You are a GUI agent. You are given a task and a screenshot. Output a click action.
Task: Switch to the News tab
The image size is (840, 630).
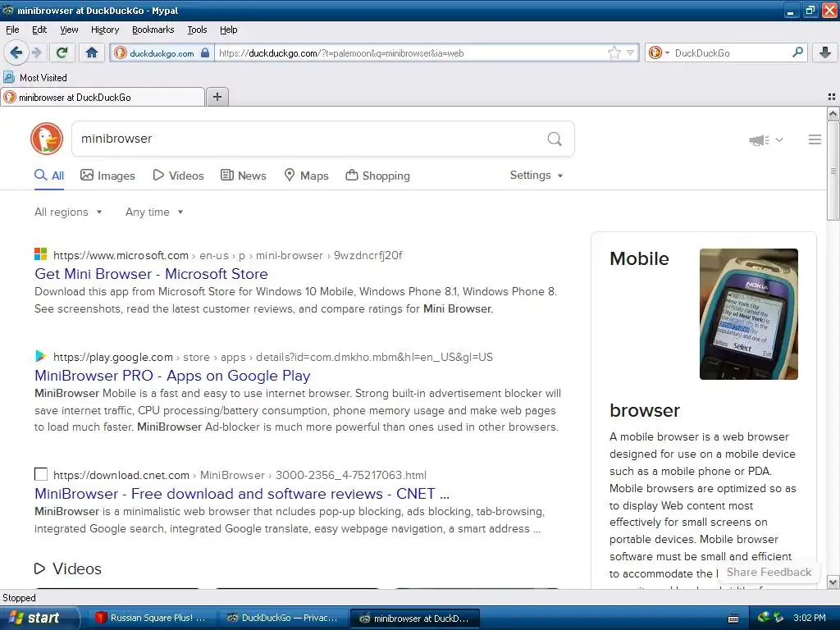(x=244, y=176)
